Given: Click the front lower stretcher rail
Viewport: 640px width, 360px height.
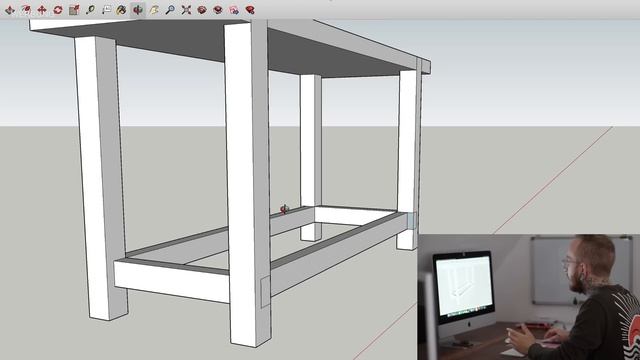Looking at the screenshot, I should pos(171,281).
